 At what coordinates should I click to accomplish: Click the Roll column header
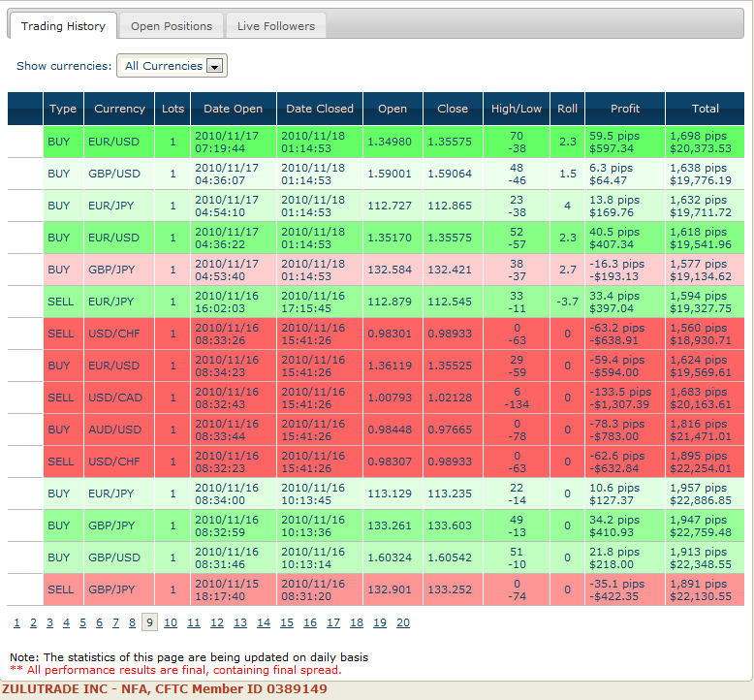(567, 109)
